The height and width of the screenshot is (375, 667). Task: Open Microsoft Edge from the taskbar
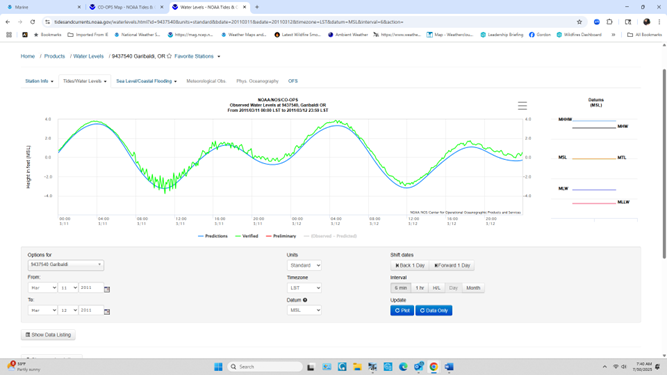[403, 366]
